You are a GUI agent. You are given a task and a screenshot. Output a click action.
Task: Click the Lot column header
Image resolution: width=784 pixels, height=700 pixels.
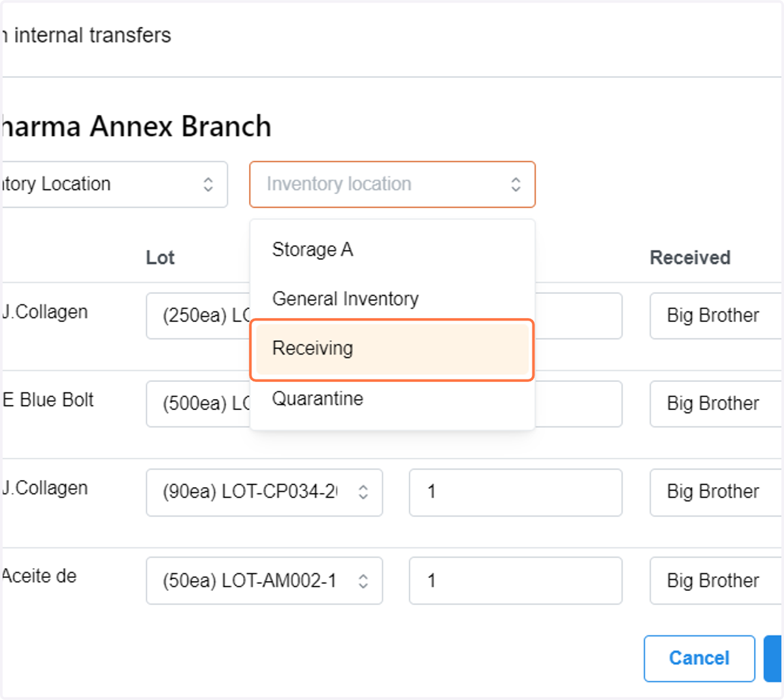160,258
